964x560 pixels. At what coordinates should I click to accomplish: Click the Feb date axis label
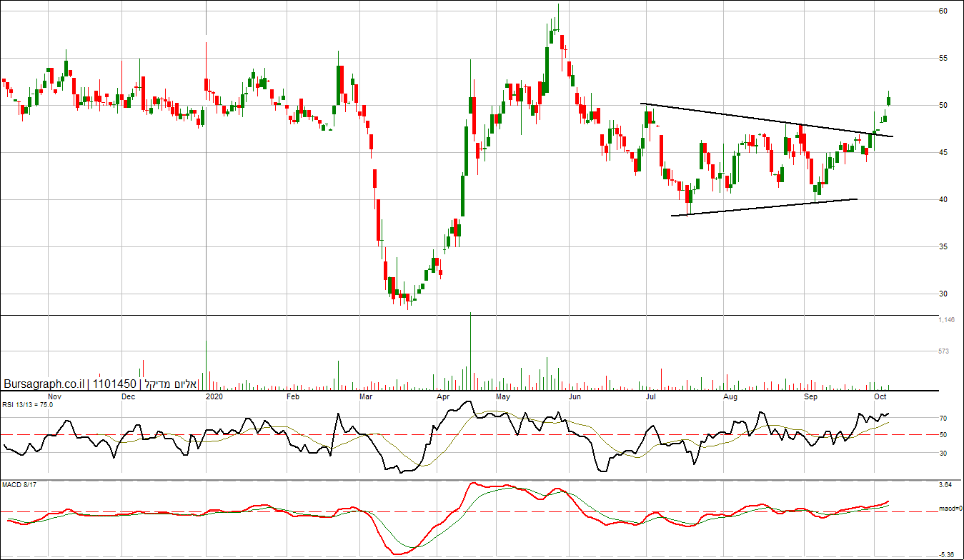[293, 396]
